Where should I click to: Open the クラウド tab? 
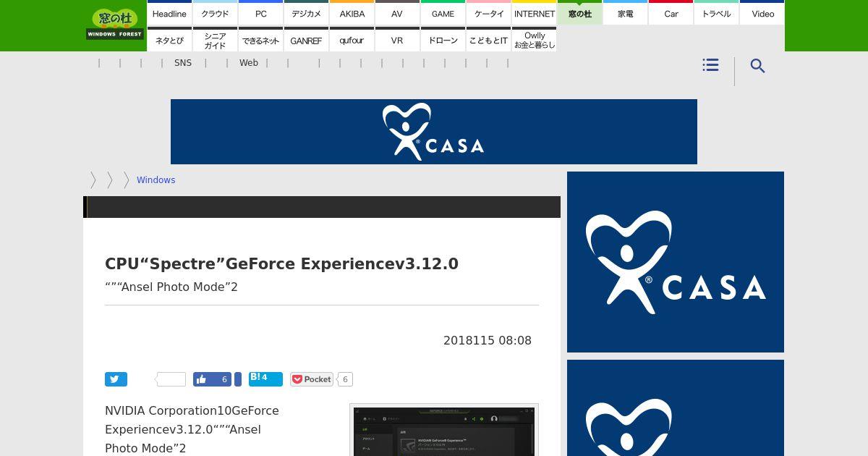tap(215, 13)
